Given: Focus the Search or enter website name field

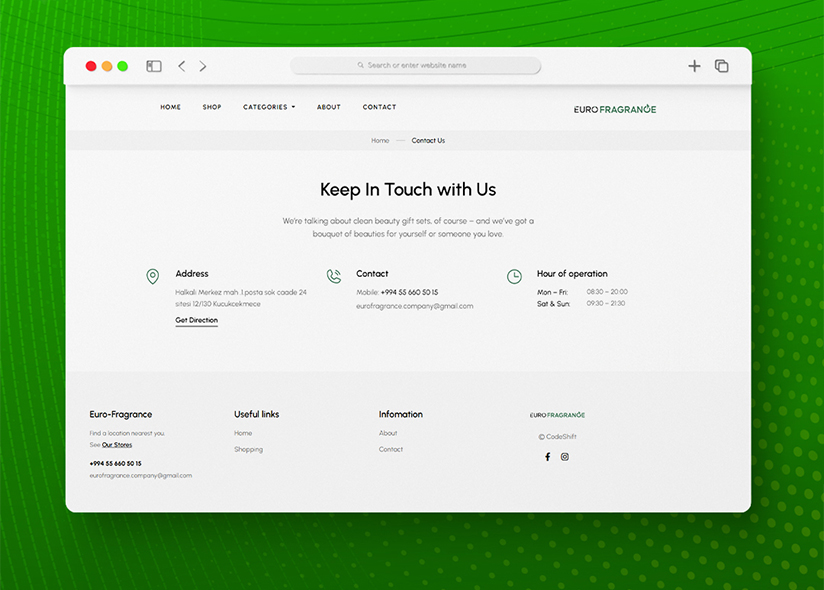Looking at the screenshot, I should tap(415, 65).
